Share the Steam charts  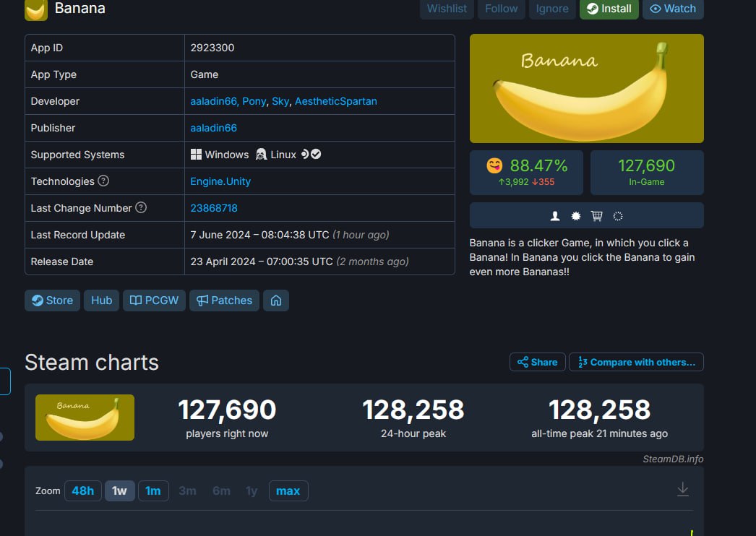[538, 362]
